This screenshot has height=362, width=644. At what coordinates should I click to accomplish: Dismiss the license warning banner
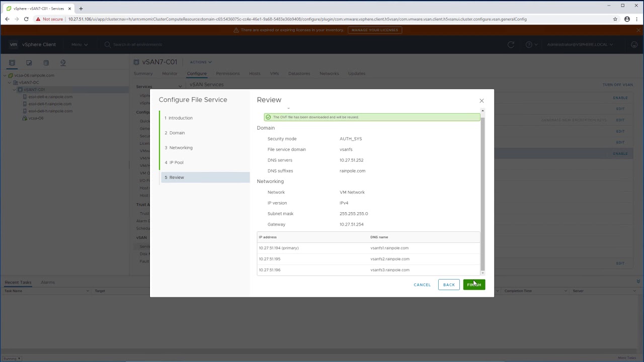point(638,30)
